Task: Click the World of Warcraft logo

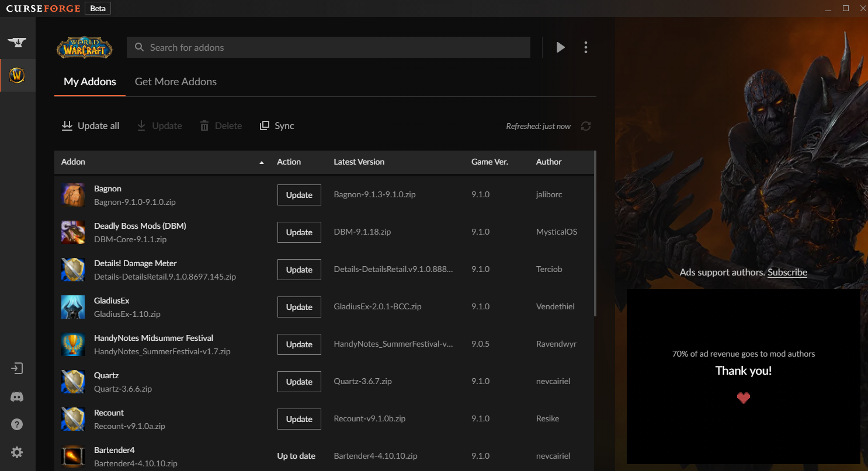Action: [x=85, y=48]
